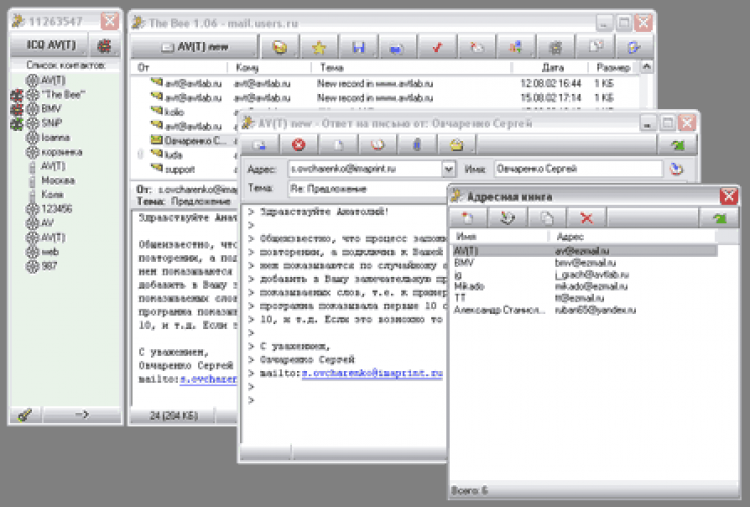Click the green arrow icon in address book toolbar

(719, 218)
